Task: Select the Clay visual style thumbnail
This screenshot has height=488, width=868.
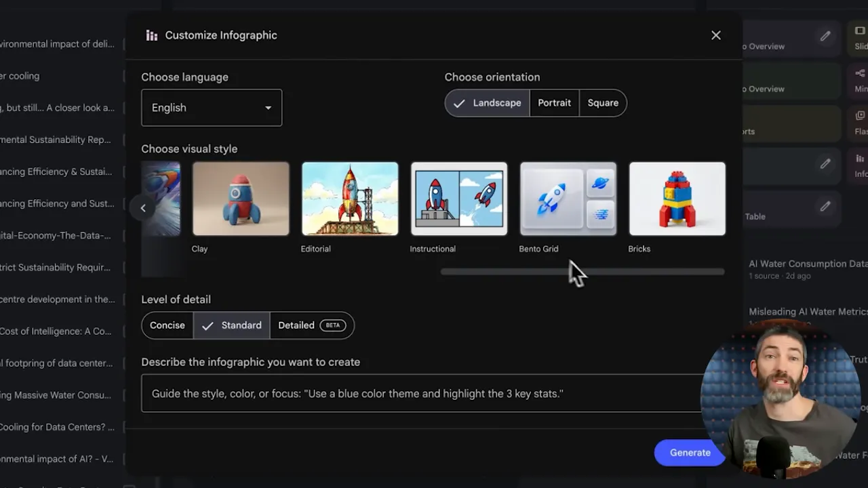Action: pos(241,199)
